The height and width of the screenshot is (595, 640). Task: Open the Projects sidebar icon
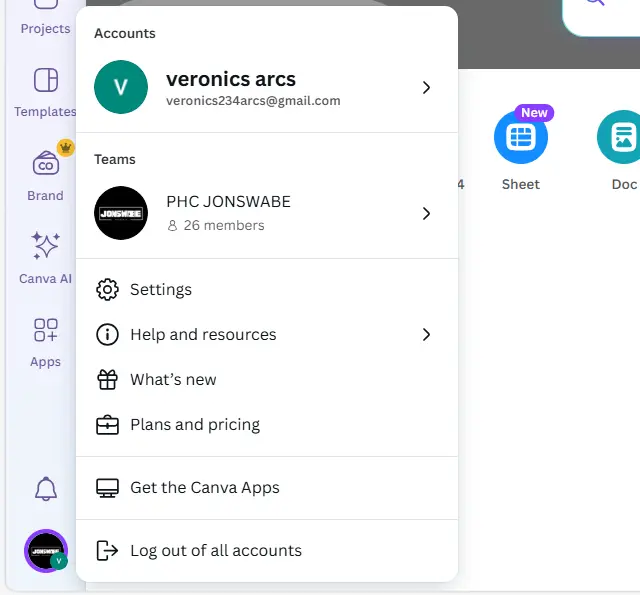pyautogui.click(x=46, y=4)
